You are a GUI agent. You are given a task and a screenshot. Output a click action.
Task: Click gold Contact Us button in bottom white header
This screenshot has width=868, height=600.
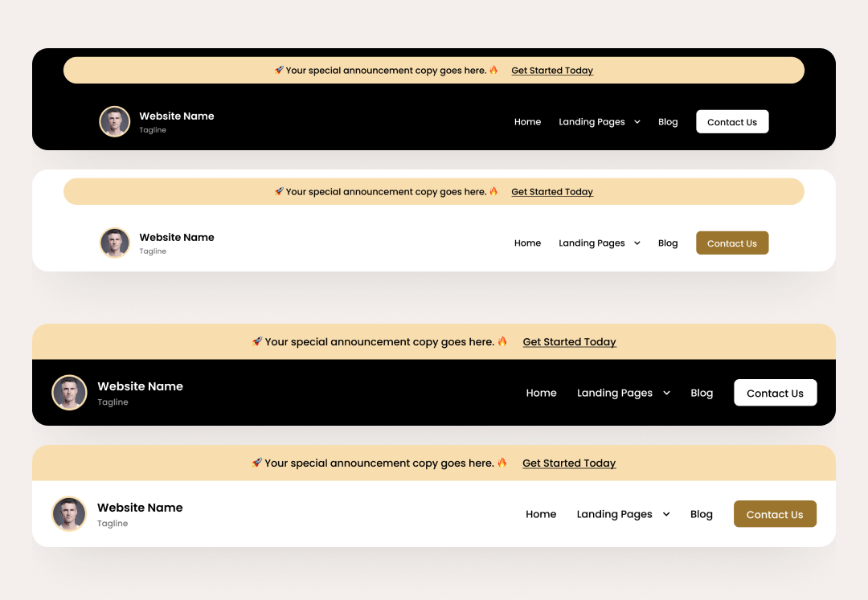point(775,514)
